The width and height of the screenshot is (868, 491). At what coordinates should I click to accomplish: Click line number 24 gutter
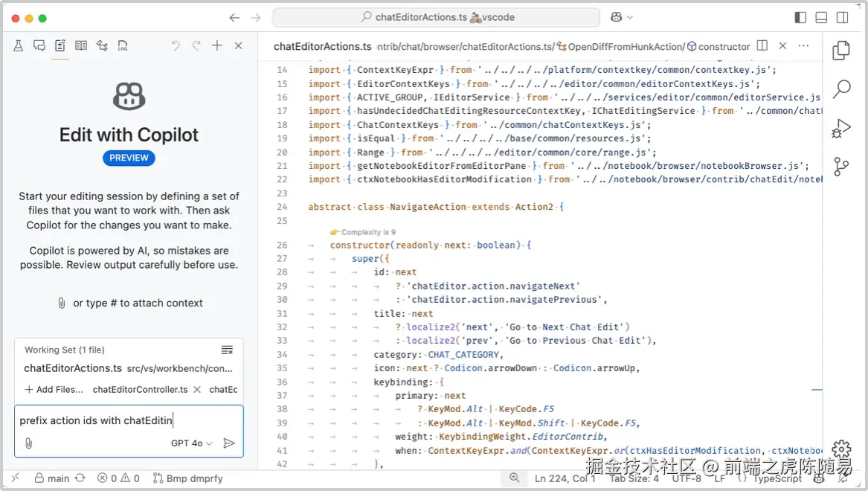pos(283,207)
